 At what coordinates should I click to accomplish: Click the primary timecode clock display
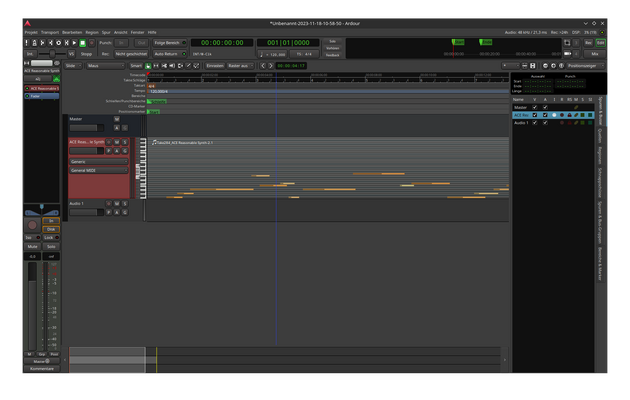click(222, 43)
